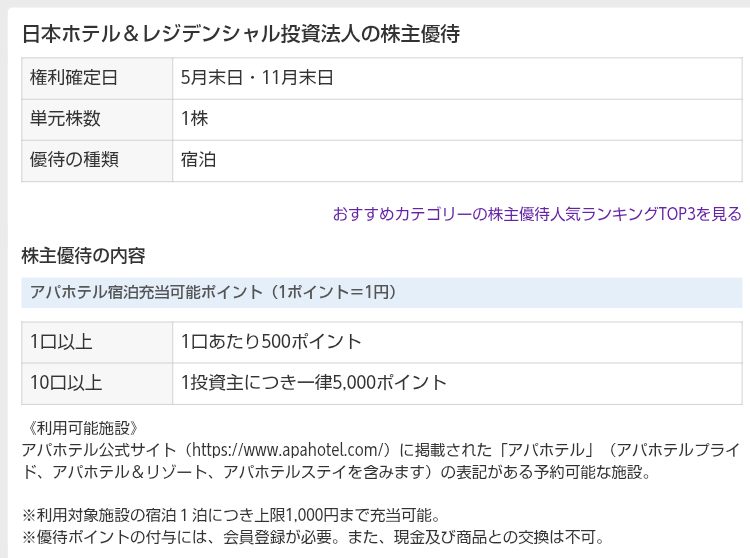
Task: Open the shareholder benefit ranking TOP3 link
Action: 536,214
